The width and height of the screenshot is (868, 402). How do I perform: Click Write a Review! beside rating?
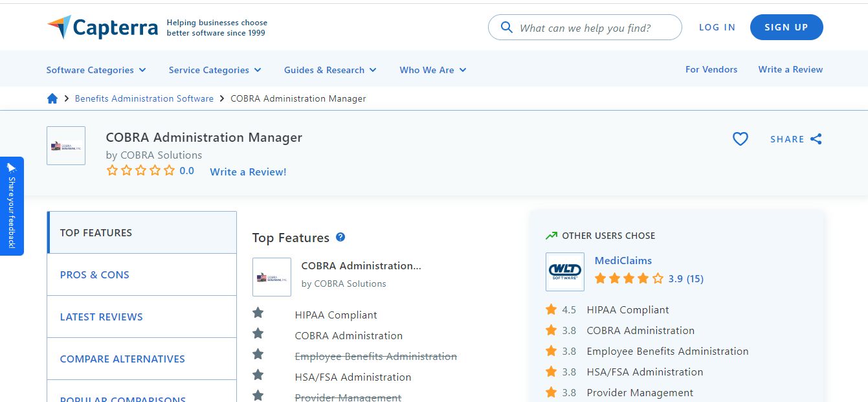point(248,172)
